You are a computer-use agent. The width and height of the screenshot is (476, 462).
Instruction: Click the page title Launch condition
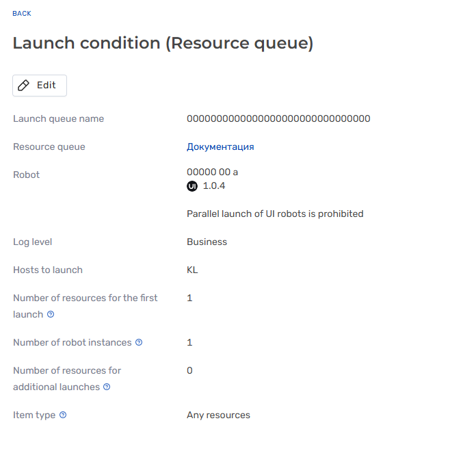(x=163, y=43)
